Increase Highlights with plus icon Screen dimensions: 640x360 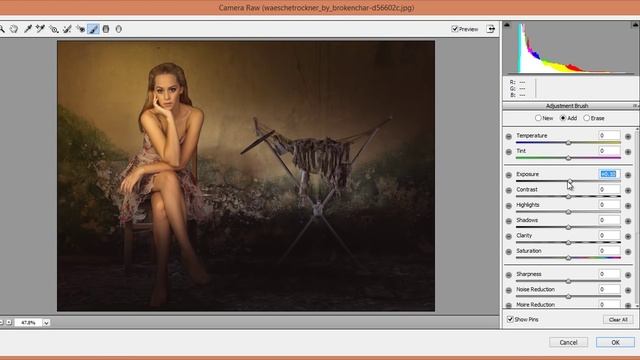point(628,206)
